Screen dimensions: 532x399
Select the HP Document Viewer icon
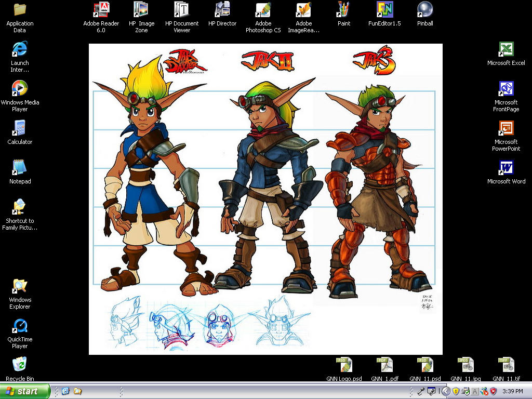pos(181,17)
